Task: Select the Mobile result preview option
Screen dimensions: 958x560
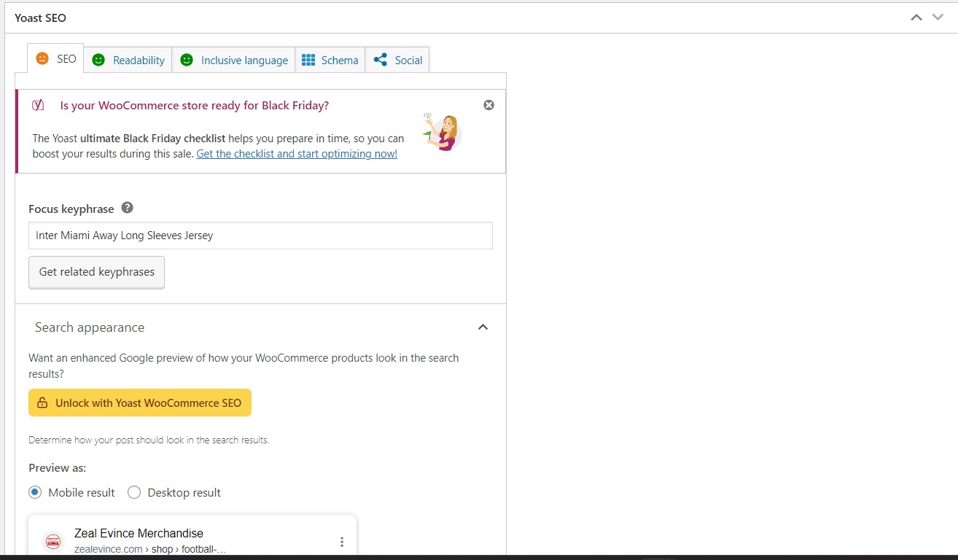Action: click(35, 492)
